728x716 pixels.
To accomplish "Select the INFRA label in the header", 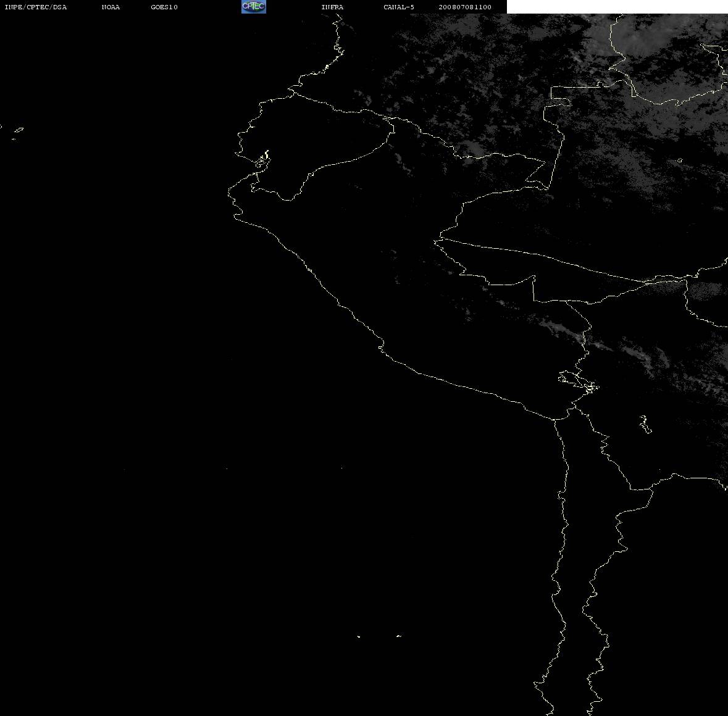I will tap(332, 7).
